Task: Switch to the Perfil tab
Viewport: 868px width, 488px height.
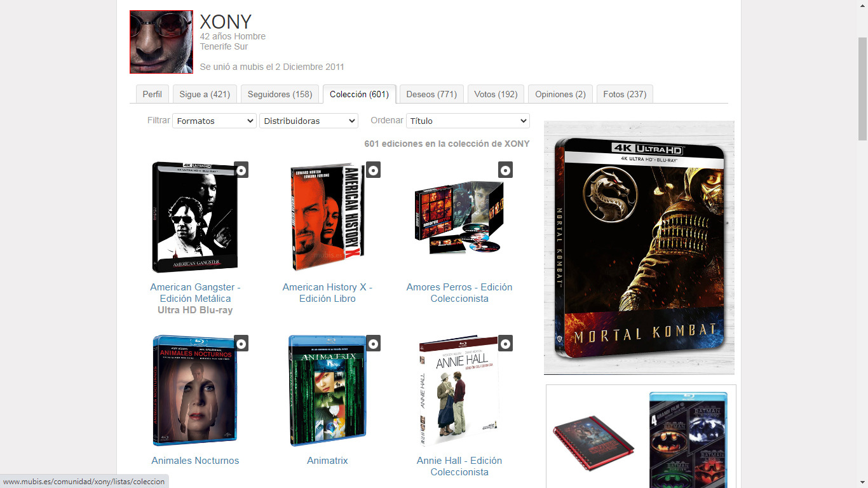Action: [x=153, y=94]
